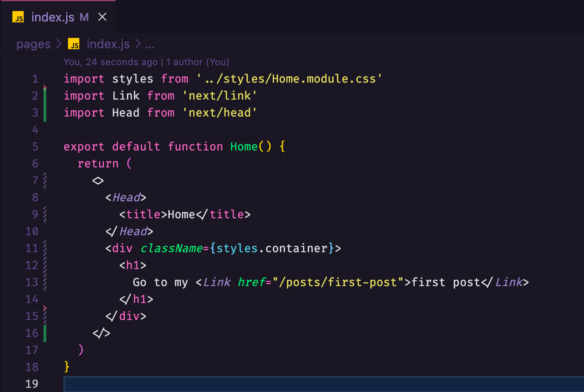Click the gutter change marker at line 16
Screen dimensions: 584x392
click(x=45, y=333)
